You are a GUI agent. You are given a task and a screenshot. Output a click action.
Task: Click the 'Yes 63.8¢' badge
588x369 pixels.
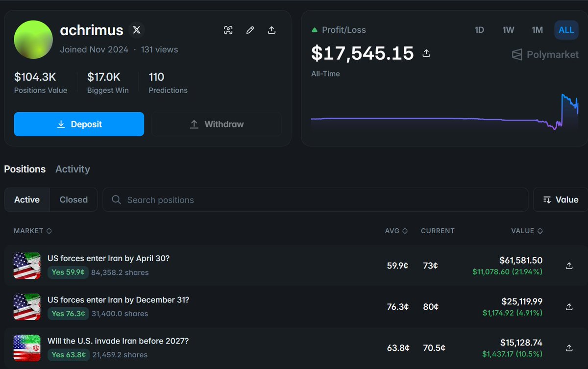click(68, 355)
